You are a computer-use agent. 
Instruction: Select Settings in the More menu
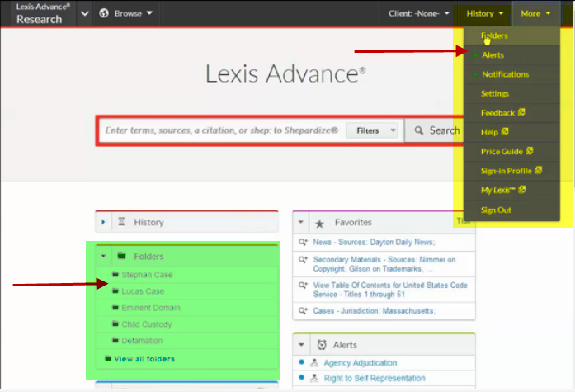coord(511,94)
